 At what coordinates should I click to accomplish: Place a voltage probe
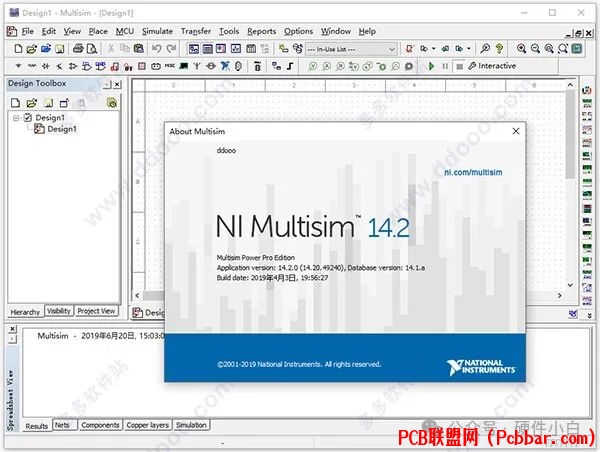313,66
